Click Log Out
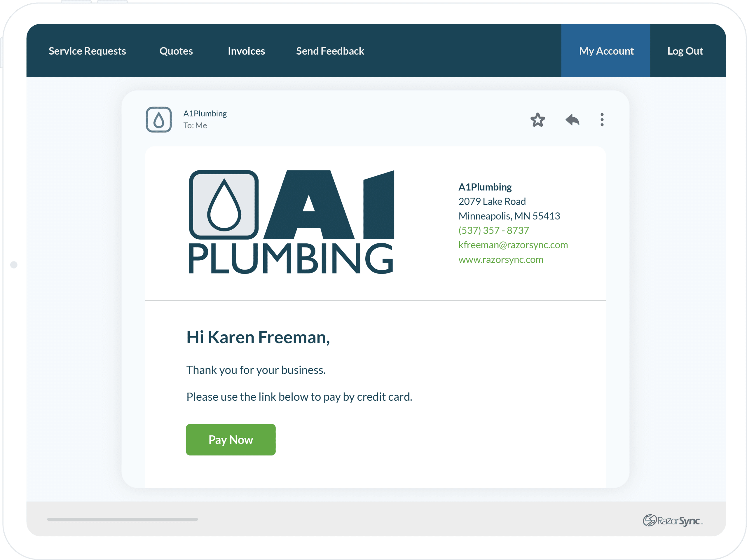The width and height of the screenshot is (747, 560). 685,51
